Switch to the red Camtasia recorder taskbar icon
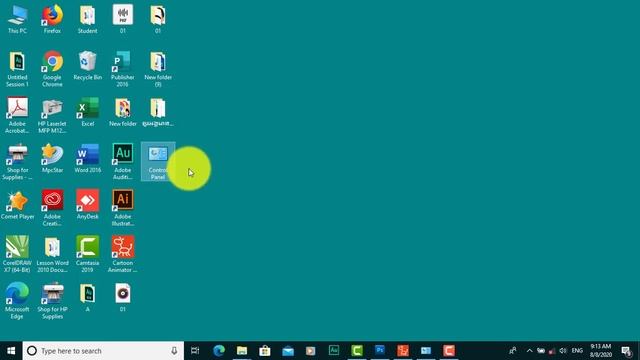The width and height of the screenshot is (640, 360). coord(449,351)
